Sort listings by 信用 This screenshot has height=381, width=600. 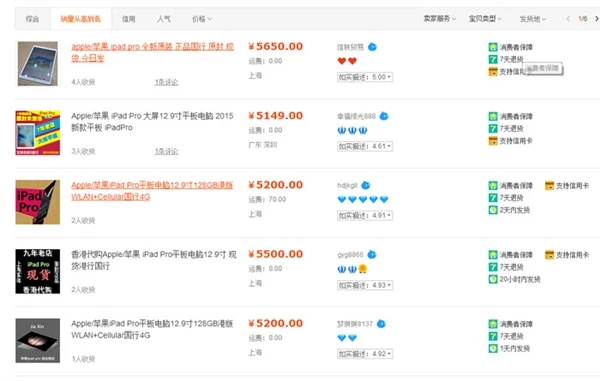pyautogui.click(x=129, y=19)
